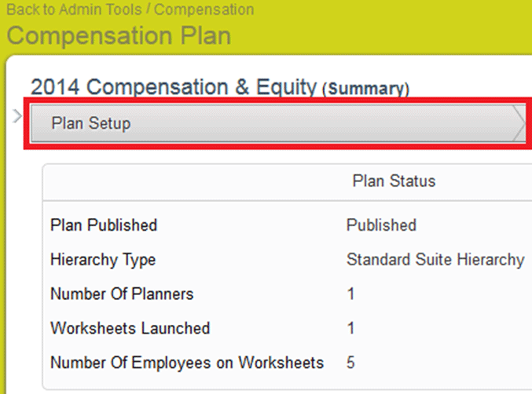Click the Plan Status column header
Screen dimensions: 532x394
394,181
